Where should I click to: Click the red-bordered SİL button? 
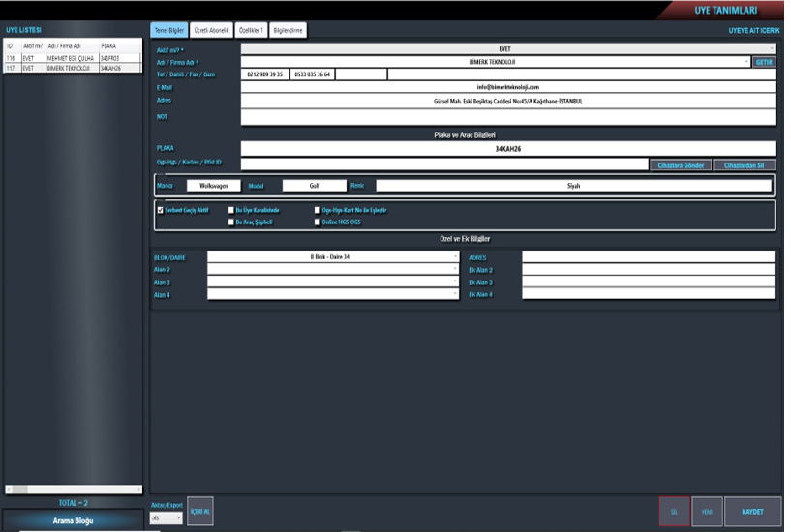click(x=674, y=511)
